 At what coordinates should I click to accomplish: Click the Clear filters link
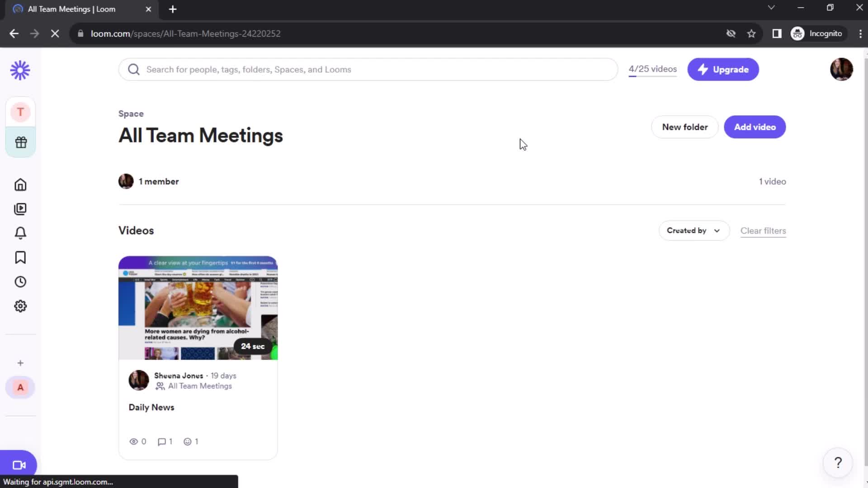(x=764, y=230)
